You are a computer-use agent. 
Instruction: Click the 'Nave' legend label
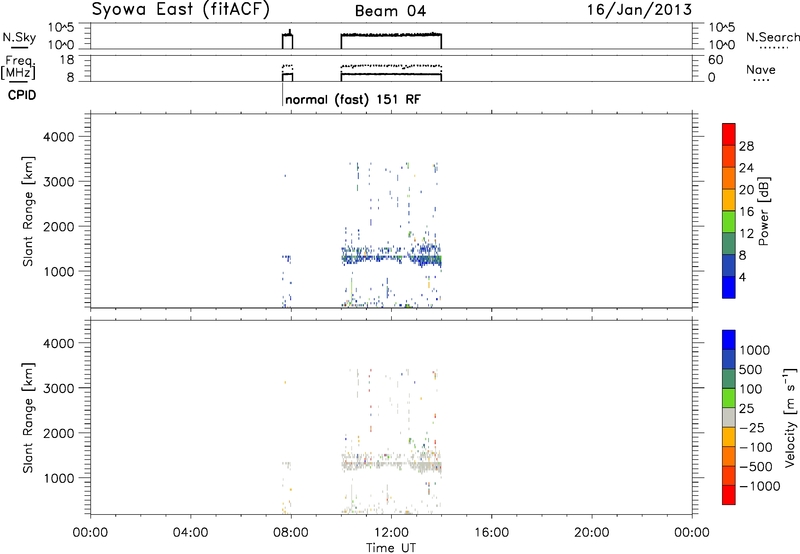[x=761, y=69]
